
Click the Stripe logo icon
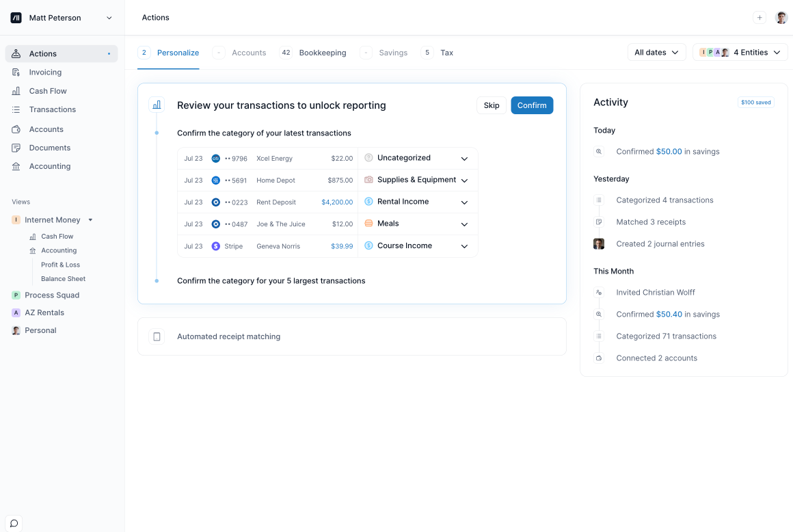click(x=215, y=246)
